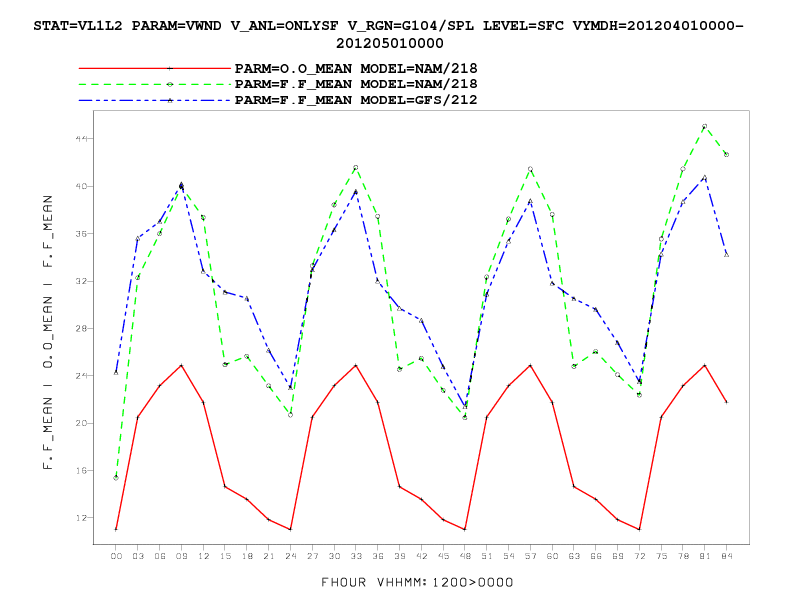Click y-axis tick label 28

tap(81, 329)
